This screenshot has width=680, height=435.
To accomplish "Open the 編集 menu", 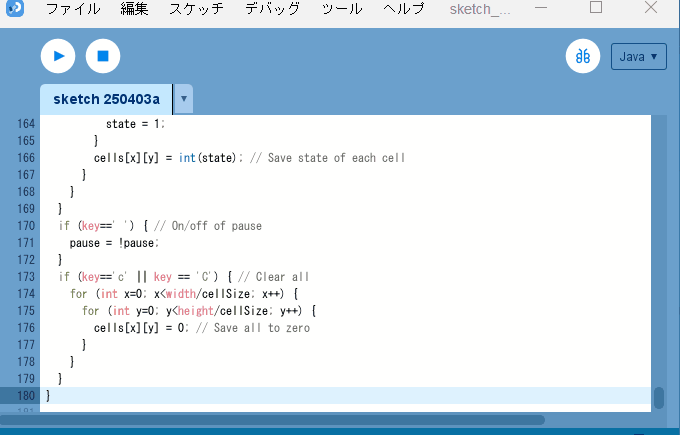I will (134, 9).
